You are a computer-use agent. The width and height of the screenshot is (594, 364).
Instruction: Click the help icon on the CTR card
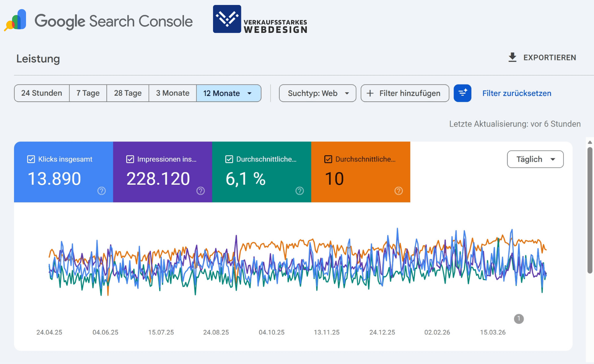299,191
